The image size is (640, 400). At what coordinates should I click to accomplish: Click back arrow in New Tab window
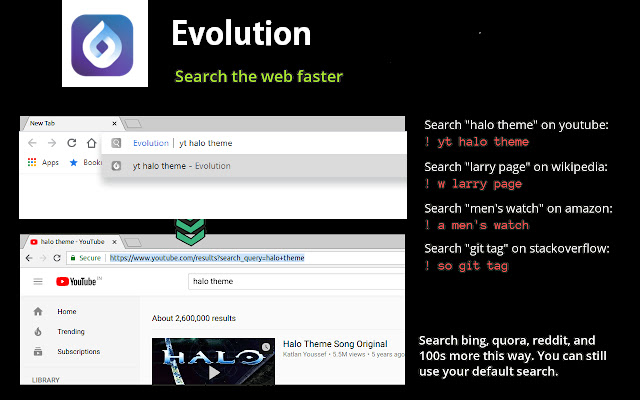coord(32,143)
